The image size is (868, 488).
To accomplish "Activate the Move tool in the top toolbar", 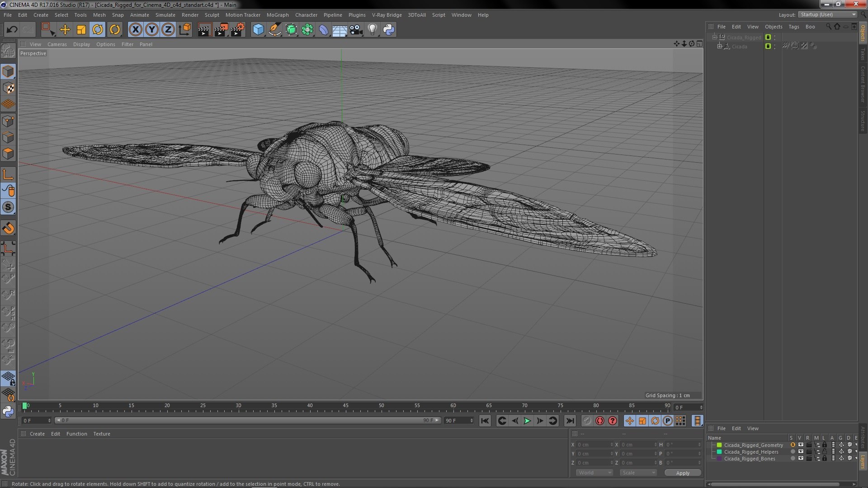I will point(65,30).
